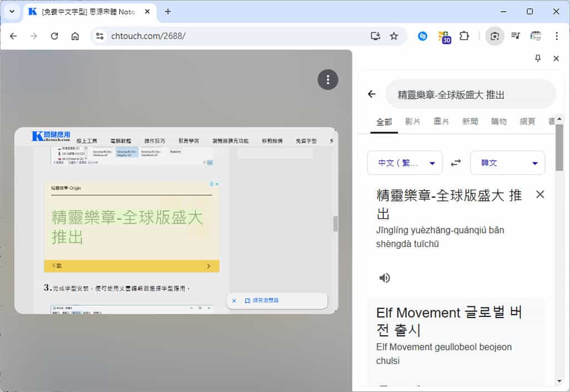Image resolution: width=570 pixels, height=392 pixels.
Task: Open the media controls icon
Action: [x=515, y=36]
